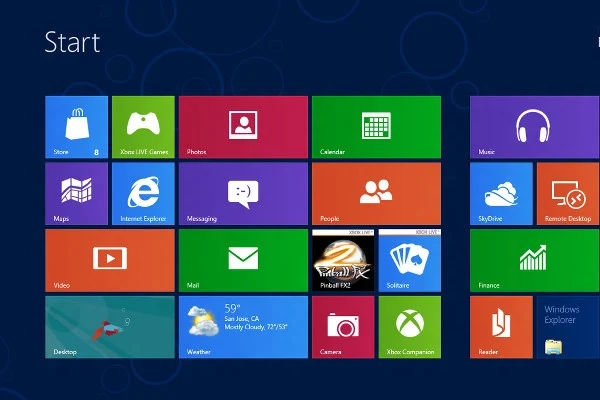The image size is (600, 400).
Task: Click the San Jose, CA weather text
Action: [x=242, y=318]
